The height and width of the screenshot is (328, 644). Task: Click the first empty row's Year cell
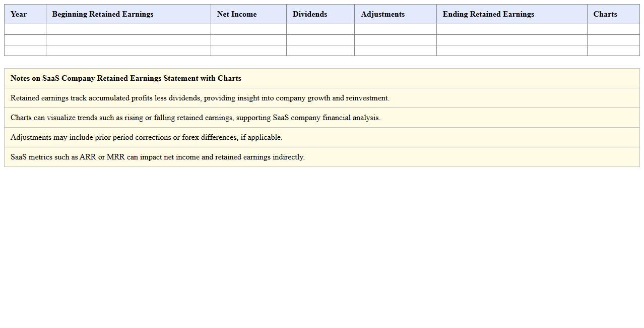pos(25,29)
